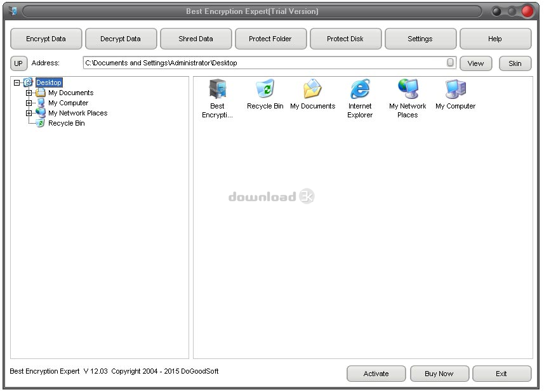The image size is (544, 392).
Task: Click the Activate button
Action: point(376,374)
